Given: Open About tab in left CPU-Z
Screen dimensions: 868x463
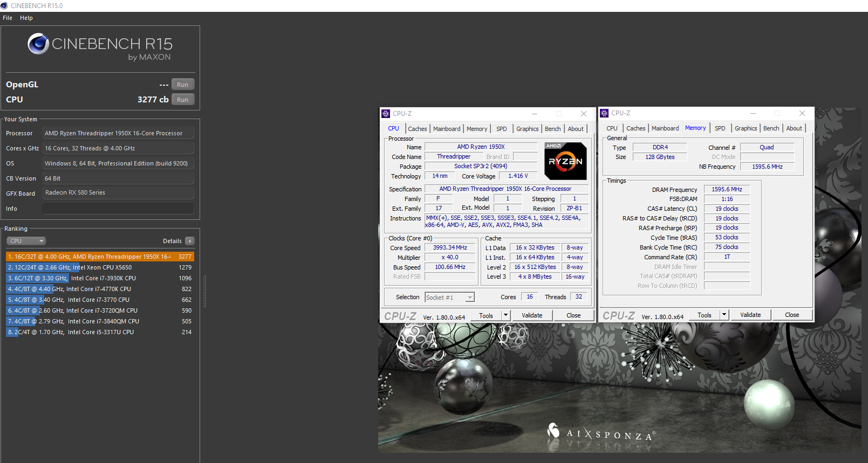Looking at the screenshot, I should coord(576,129).
